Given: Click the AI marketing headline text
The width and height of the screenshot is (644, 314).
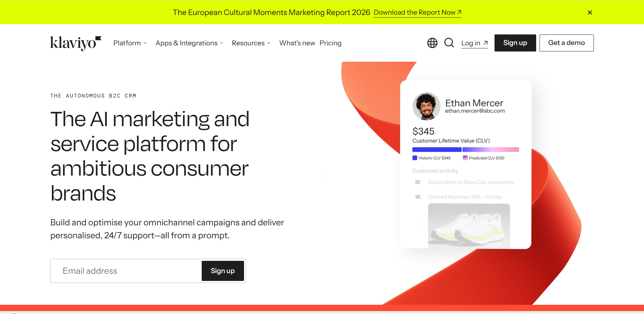Looking at the screenshot, I should [150, 156].
